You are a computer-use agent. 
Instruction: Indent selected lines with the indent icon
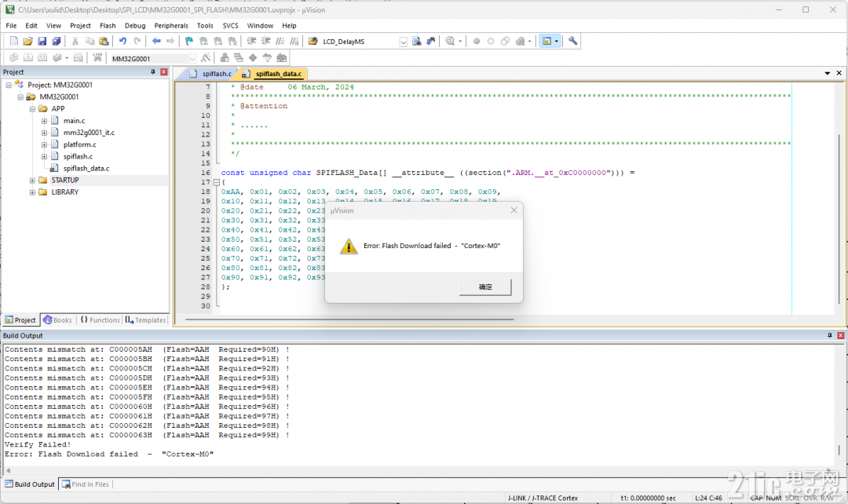click(x=251, y=41)
